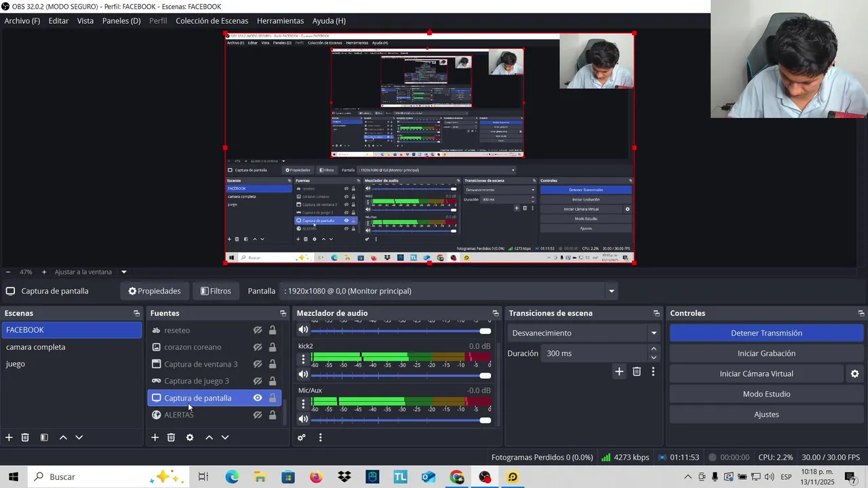Open source Propiedades button
Screen dimensions: 868x488
pos(155,291)
